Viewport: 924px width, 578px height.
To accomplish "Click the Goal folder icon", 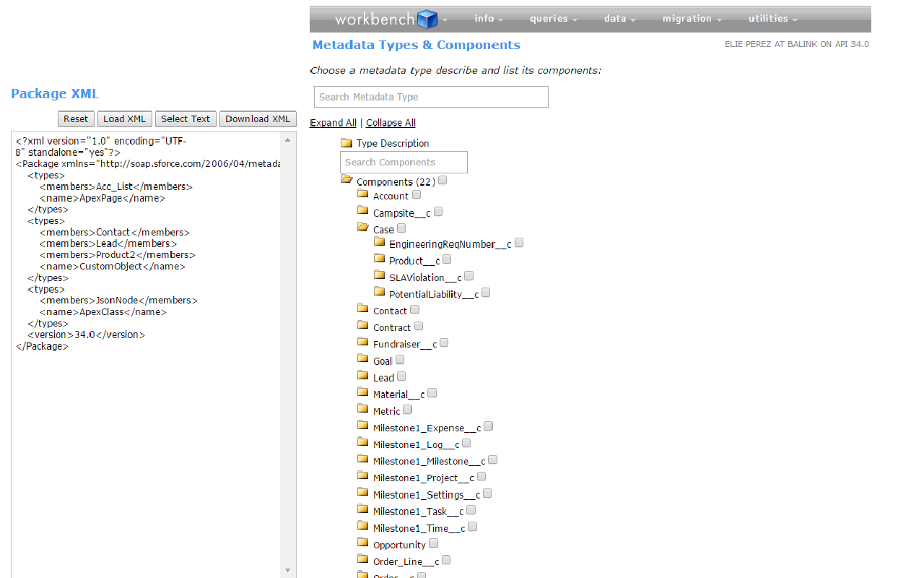I will (x=363, y=359).
